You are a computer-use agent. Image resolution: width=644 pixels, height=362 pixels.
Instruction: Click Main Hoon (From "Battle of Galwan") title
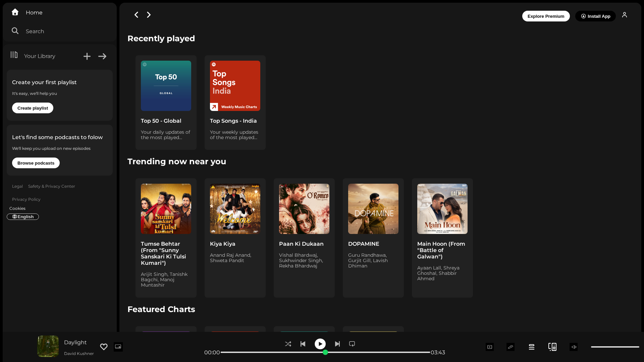point(441,250)
